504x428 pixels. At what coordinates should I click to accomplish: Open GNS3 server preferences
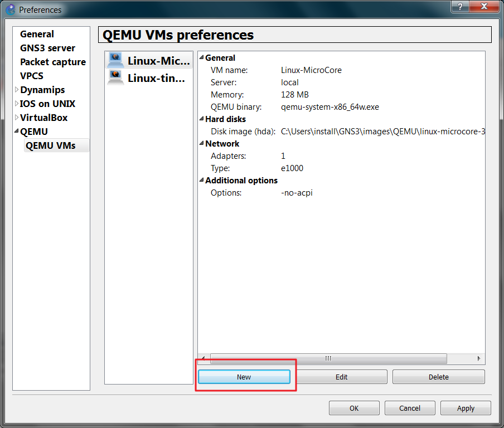47,48
